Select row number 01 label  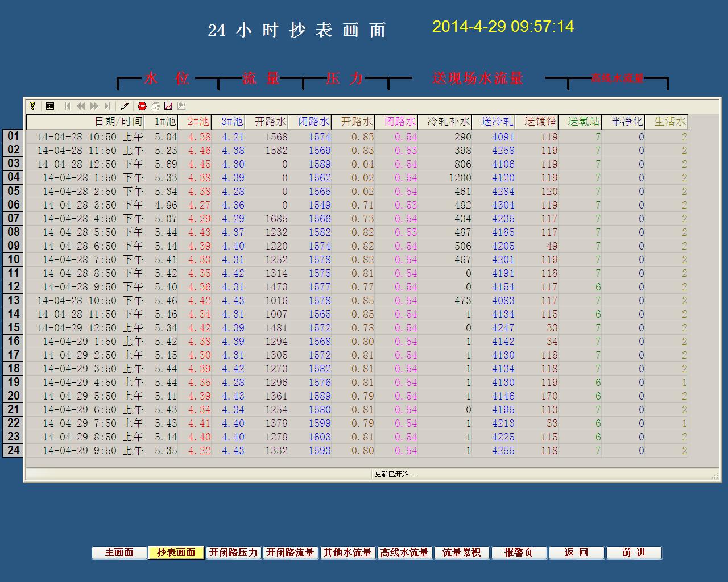tap(14, 136)
